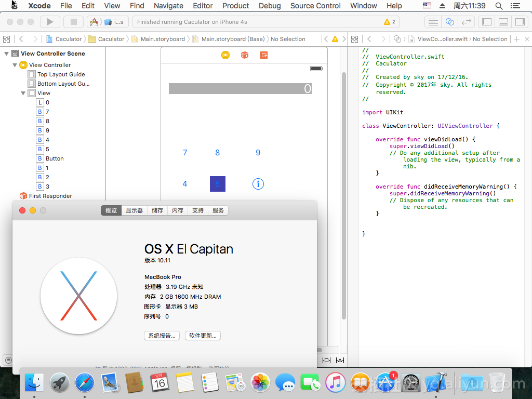Image resolution: width=532 pixels, height=399 pixels.
Task: Jump to next issue in storyboard
Action: 344,39
